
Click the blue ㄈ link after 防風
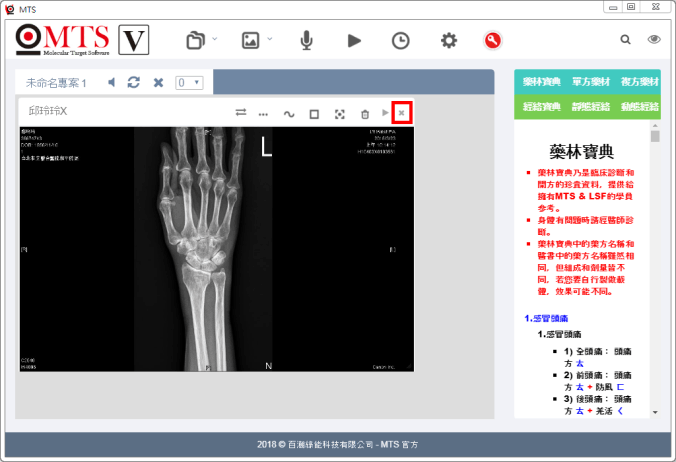620,387
